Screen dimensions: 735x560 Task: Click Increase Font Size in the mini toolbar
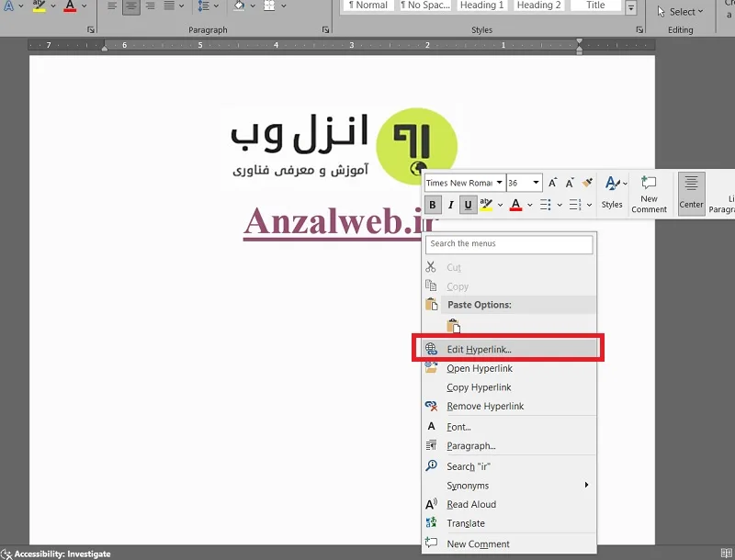click(x=553, y=183)
